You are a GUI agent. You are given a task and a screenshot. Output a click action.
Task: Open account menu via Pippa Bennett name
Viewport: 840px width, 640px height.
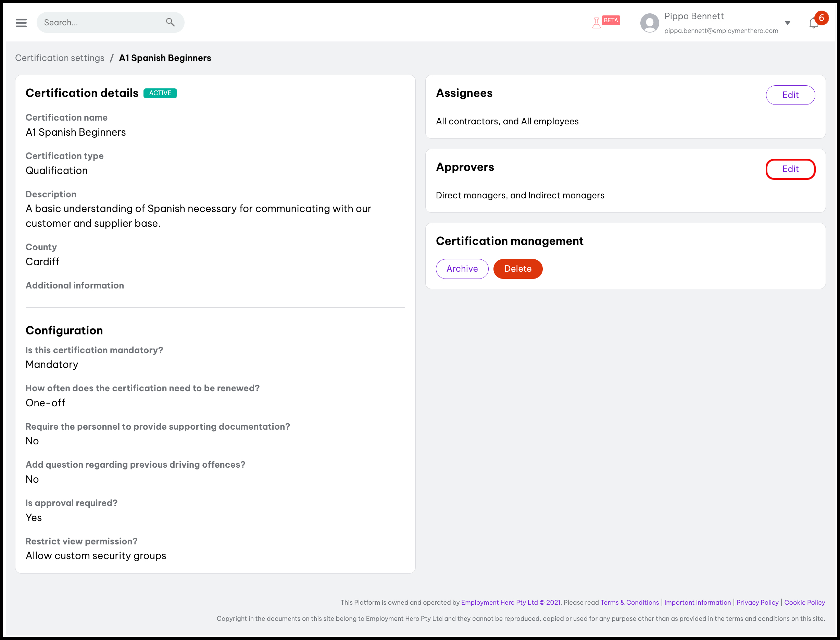tap(694, 16)
